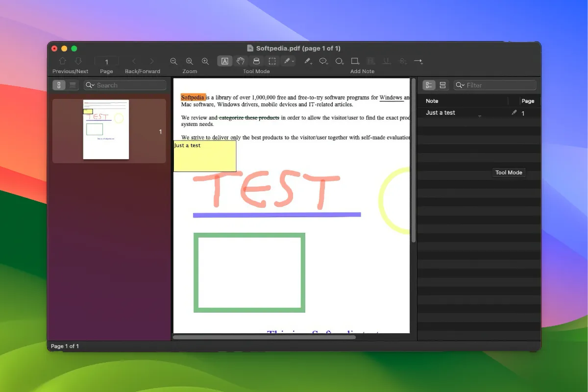The height and width of the screenshot is (392, 588).
Task: Show table of contents in left pane
Action: click(73, 85)
